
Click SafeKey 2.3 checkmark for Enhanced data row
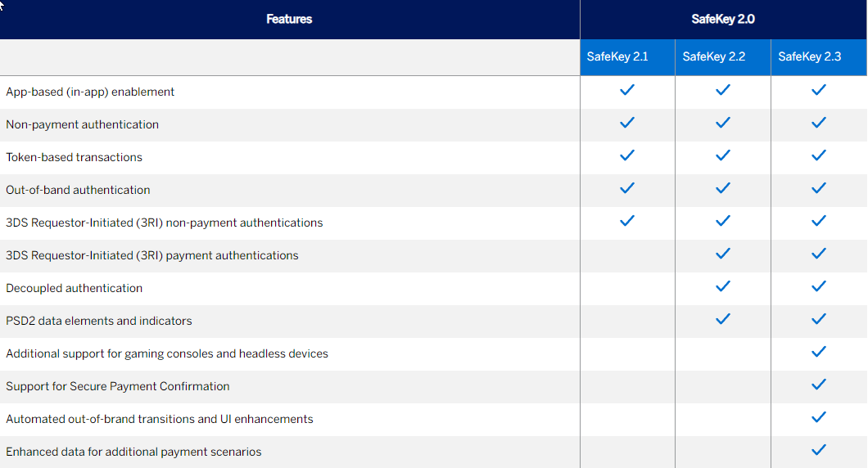819,450
